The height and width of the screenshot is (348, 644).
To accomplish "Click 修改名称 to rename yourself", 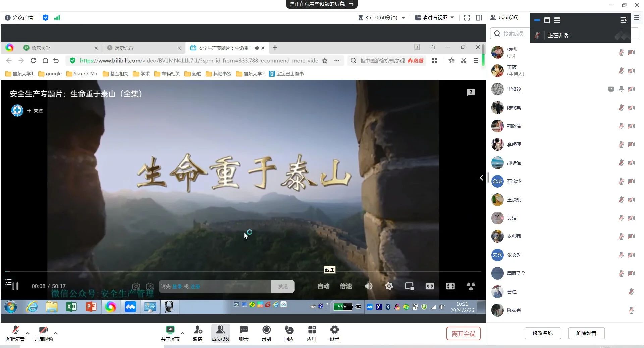I will tap(543, 333).
